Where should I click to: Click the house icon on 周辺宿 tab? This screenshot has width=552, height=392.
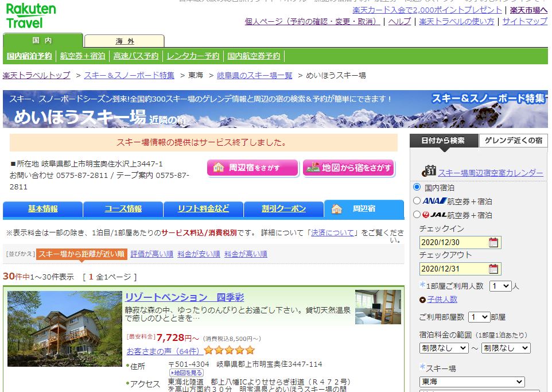[337, 209]
